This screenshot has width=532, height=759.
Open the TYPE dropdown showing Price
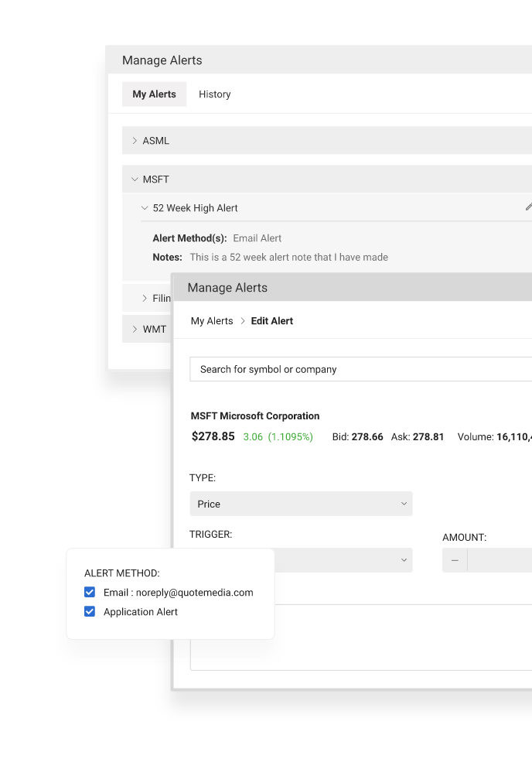click(x=301, y=504)
